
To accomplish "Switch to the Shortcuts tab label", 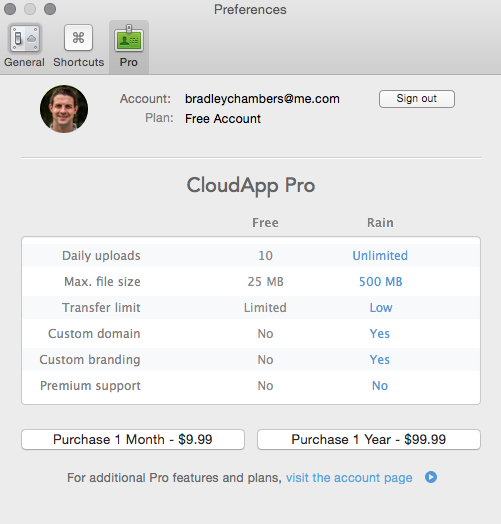I will (x=79, y=62).
